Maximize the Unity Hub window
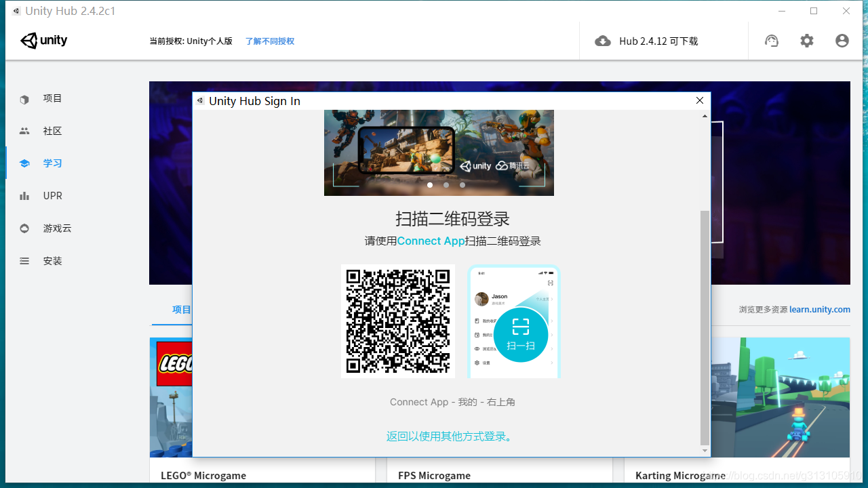The width and height of the screenshot is (868, 488). pyautogui.click(x=814, y=11)
